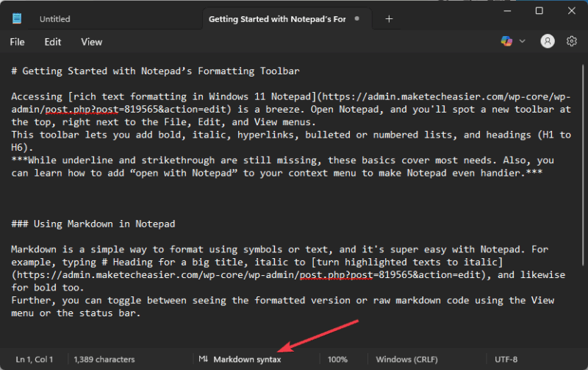Maximize the Notepad window
The width and height of the screenshot is (588, 370).
[539, 11]
